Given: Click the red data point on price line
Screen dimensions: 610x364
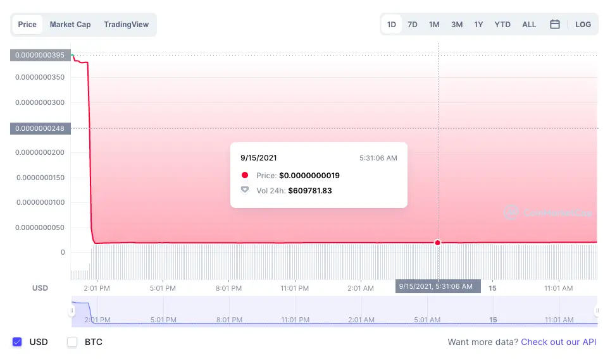Looking at the screenshot, I should pos(438,243).
